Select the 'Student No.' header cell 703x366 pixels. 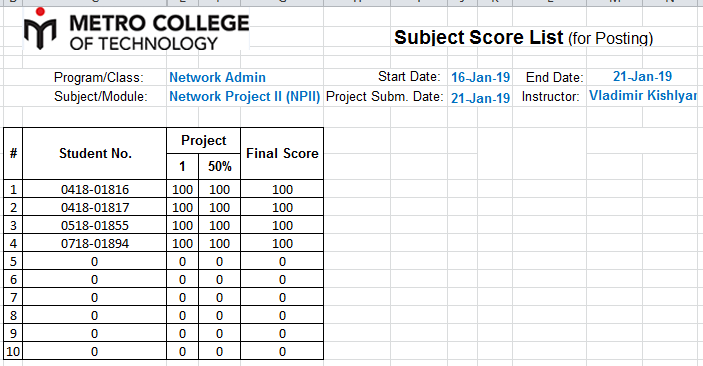pos(95,153)
